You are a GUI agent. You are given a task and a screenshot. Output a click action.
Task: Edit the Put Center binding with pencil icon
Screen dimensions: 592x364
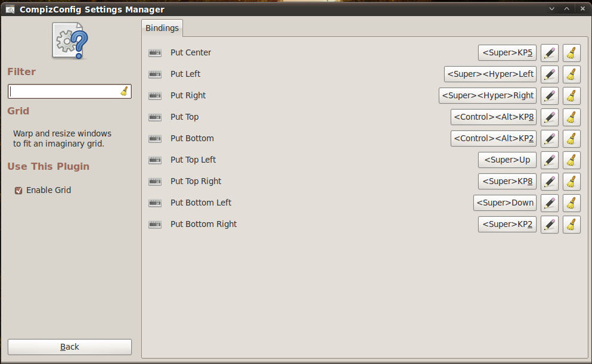pos(549,53)
